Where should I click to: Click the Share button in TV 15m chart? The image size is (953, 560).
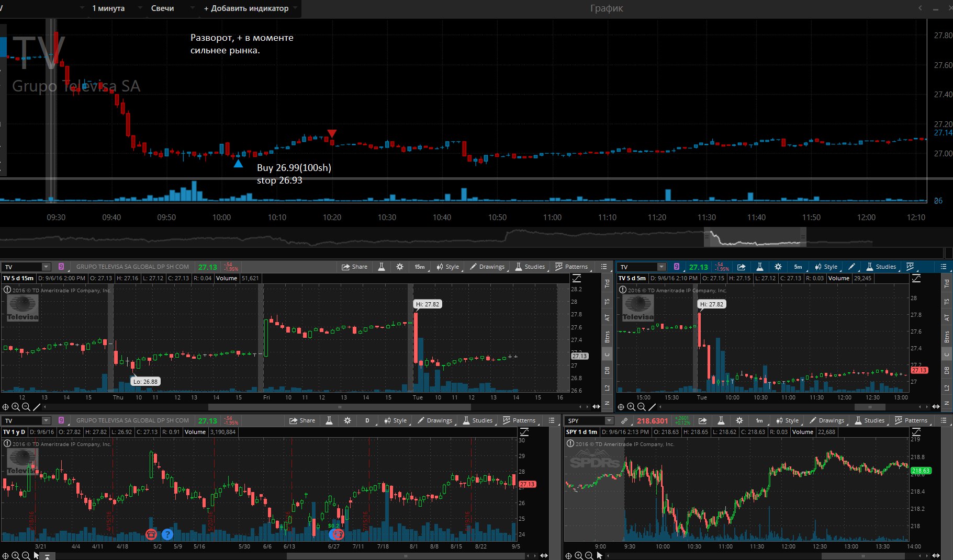tap(355, 267)
